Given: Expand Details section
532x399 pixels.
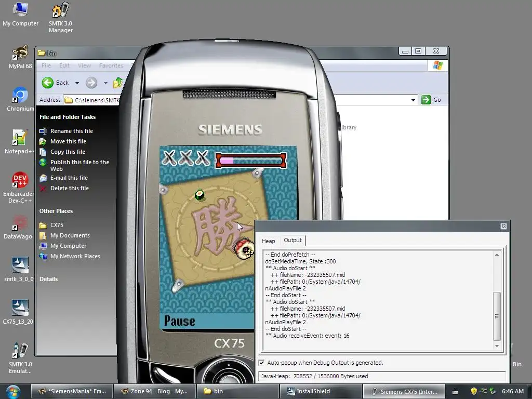Looking at the screenshot, I should (48, 279).
